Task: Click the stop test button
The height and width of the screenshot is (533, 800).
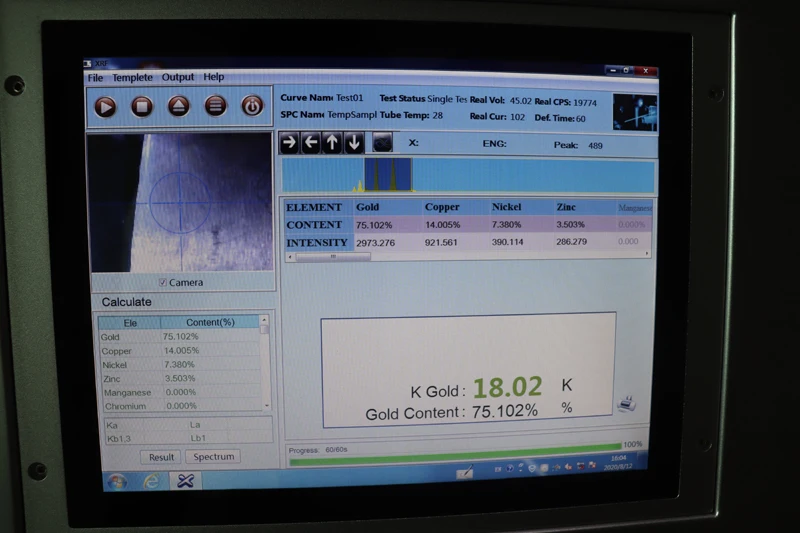Action: click(x=142, y=106)
